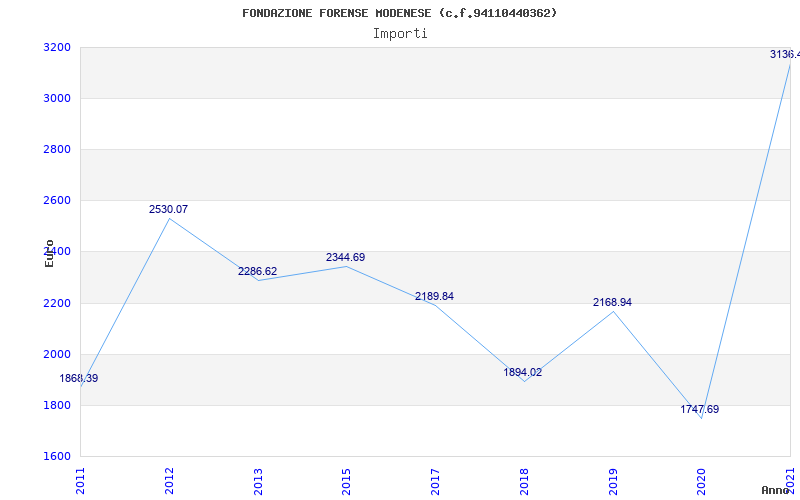Click data label 2168.94 for 2019

[612, 303]
